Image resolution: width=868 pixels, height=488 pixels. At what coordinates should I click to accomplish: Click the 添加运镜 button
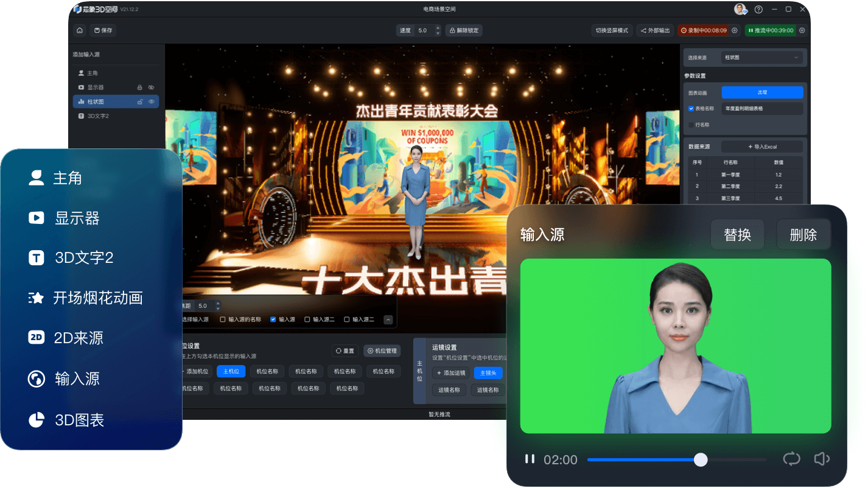pos(451,373)
